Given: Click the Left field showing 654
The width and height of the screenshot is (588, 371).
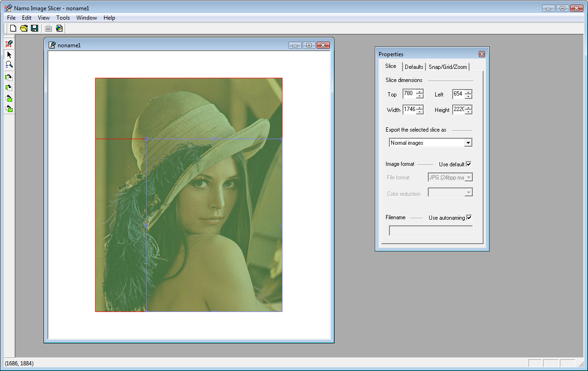Looking at the screenshot, I should 458,94.
